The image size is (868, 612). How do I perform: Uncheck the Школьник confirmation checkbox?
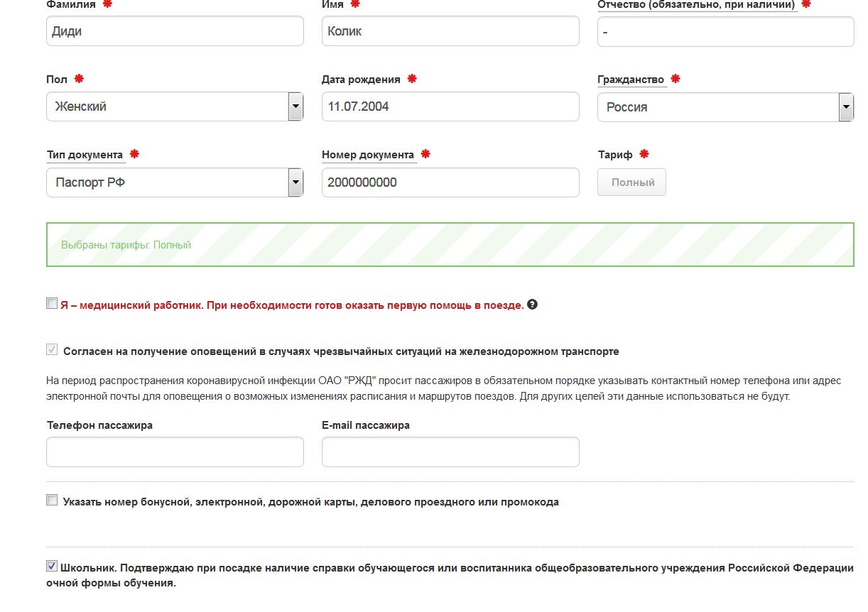tap(52, 567)
